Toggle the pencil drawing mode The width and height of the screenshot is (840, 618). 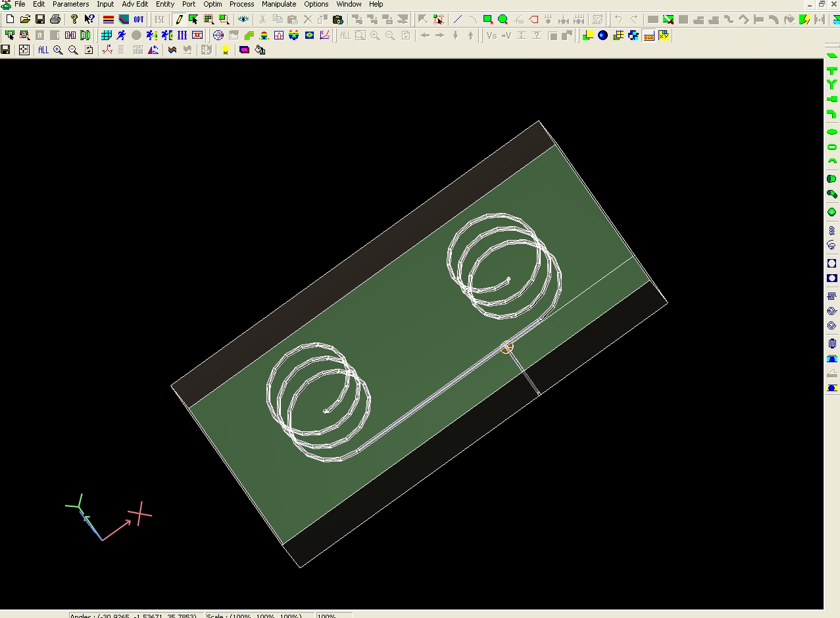(x=179, y=20)
